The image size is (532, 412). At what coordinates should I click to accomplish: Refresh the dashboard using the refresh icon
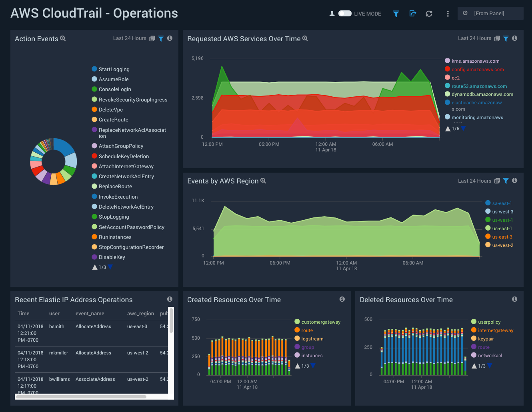click(x=429, y=14)
